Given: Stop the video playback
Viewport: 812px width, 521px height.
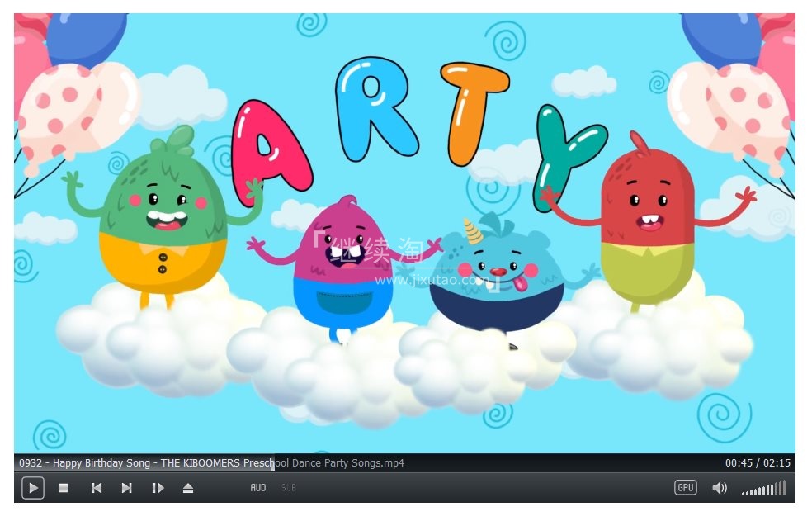Looking at the screenshot, I should [64, 488].
